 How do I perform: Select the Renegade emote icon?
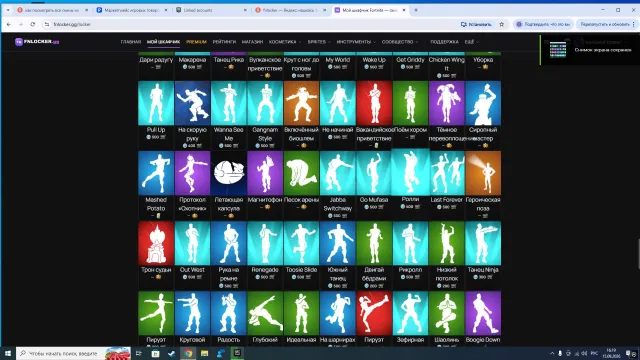coord(265,243)
